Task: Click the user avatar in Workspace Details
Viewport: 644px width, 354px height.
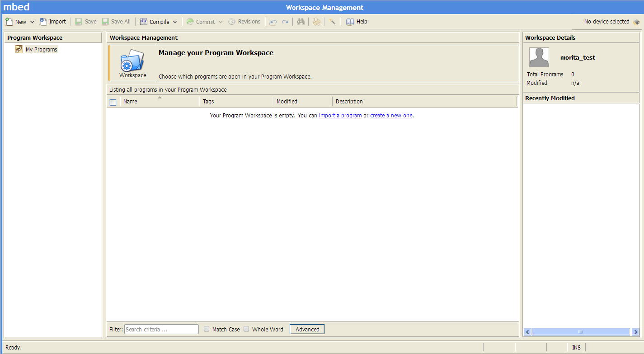Action: pos(539,57)
